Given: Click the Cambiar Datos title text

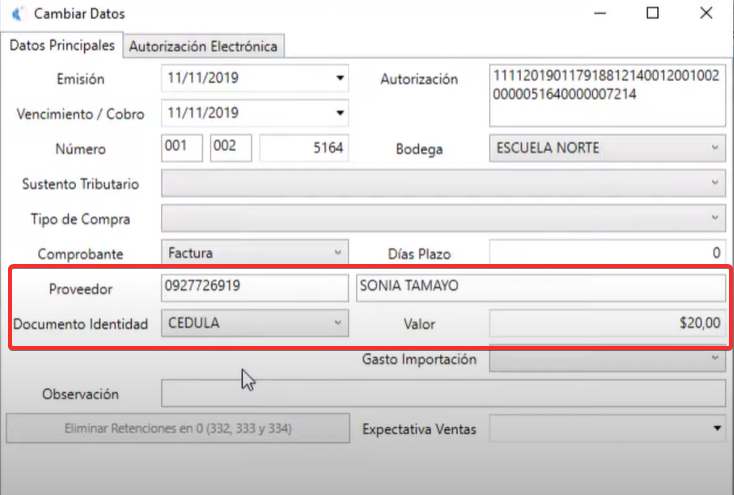Looking at the screenshot, I should [80, 14].
